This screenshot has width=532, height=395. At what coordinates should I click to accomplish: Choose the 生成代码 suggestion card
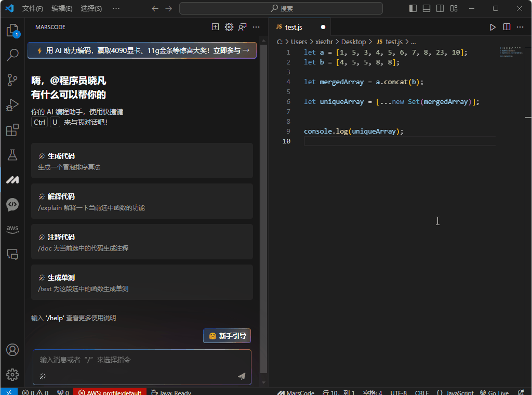coord(142,161)
